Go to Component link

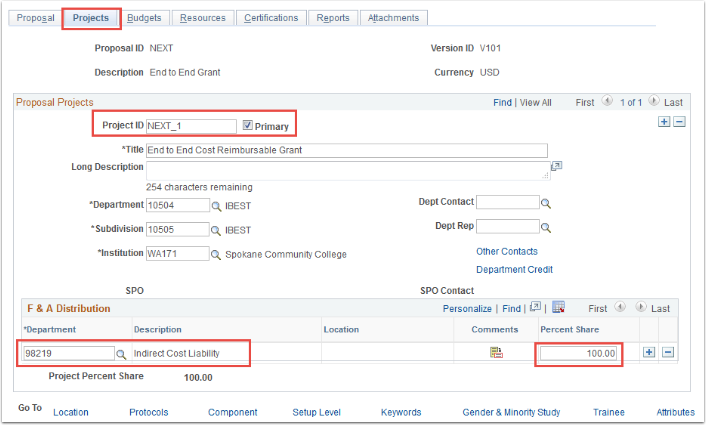tap(233, 412)
